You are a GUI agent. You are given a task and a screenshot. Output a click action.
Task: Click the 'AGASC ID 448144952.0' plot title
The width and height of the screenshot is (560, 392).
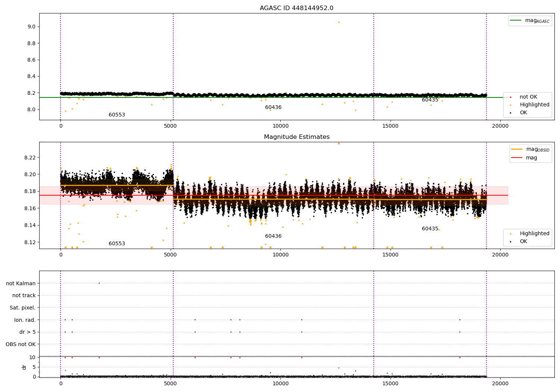coord(296,8)
